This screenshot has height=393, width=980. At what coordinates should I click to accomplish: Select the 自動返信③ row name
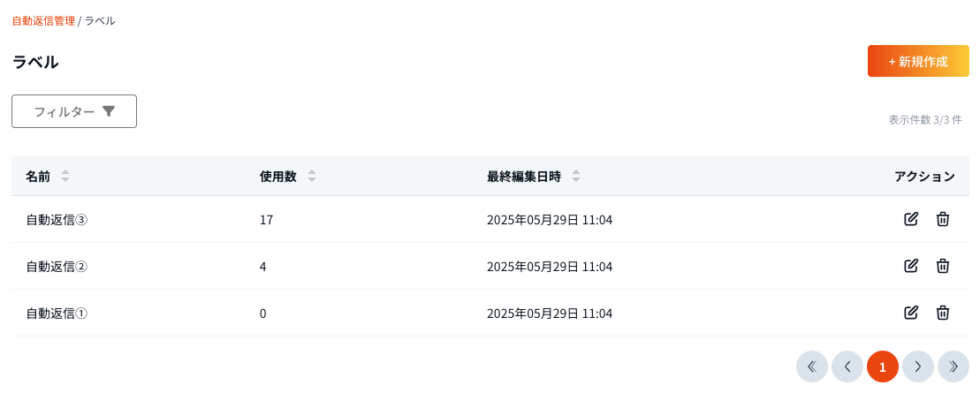pyautogui.click(x=57, y=220)
